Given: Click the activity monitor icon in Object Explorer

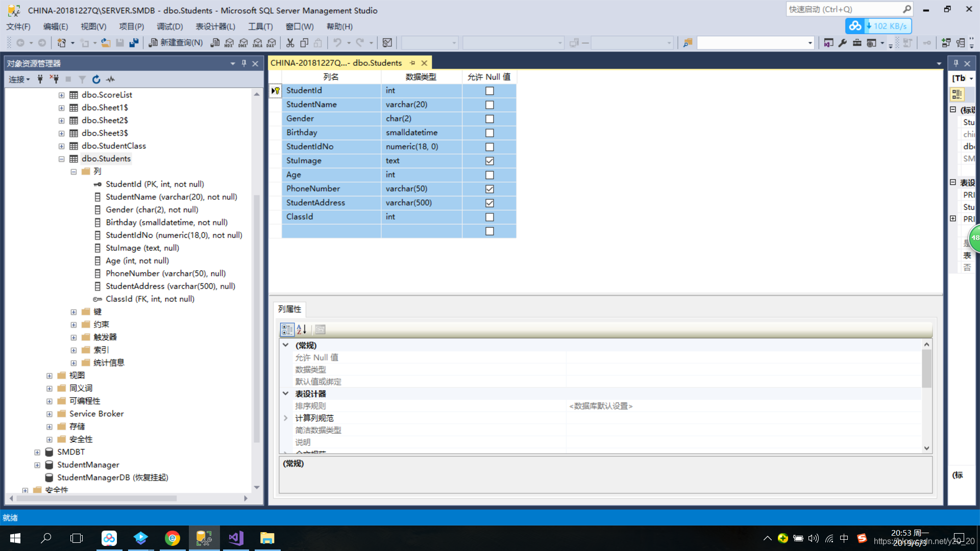Looking at the screenshot, I should [110, 79].
